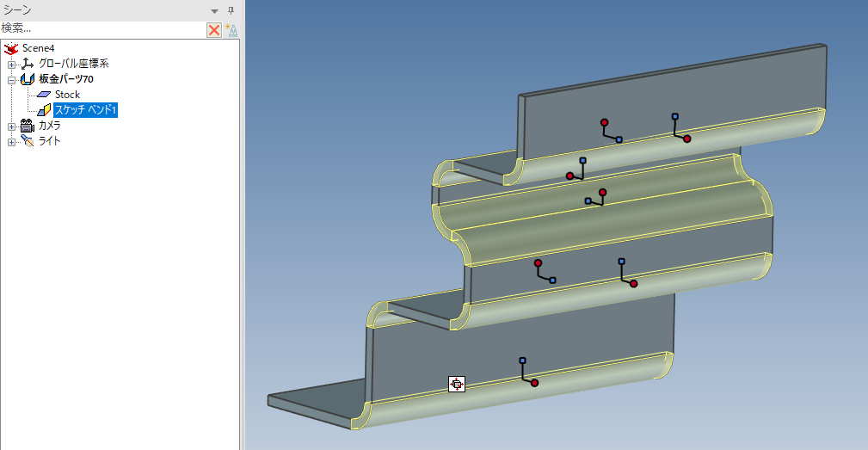Click the camera icon next to カメラ

tap(28, 126)
